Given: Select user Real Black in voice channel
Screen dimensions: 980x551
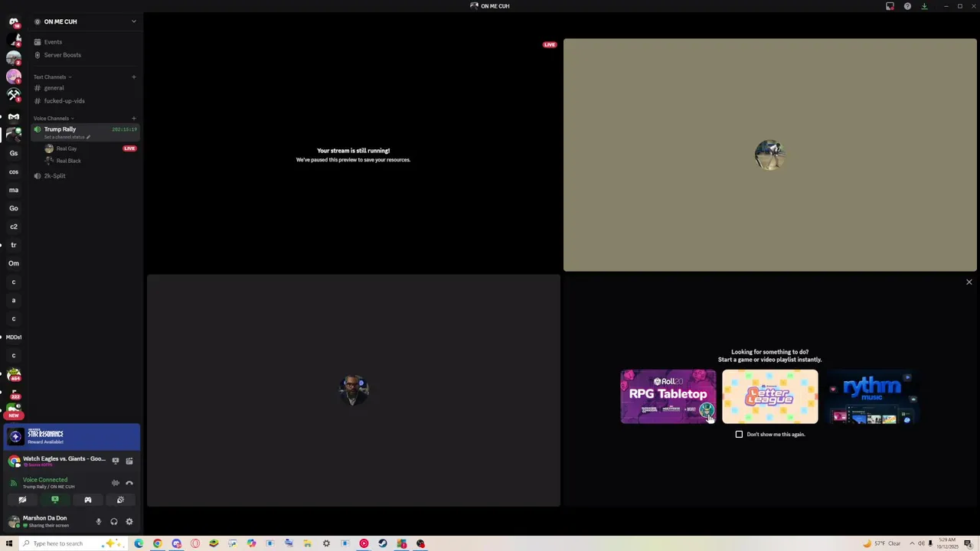Looking at the screenshot, I should pyautogui.click(x=68, y=161).
